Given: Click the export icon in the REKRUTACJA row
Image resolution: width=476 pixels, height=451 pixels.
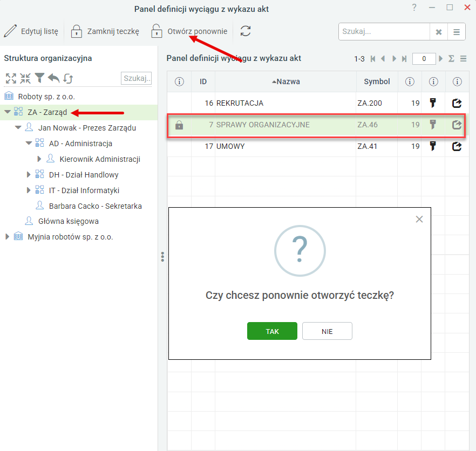Looking at the screenshot, I should click(457, 103).
